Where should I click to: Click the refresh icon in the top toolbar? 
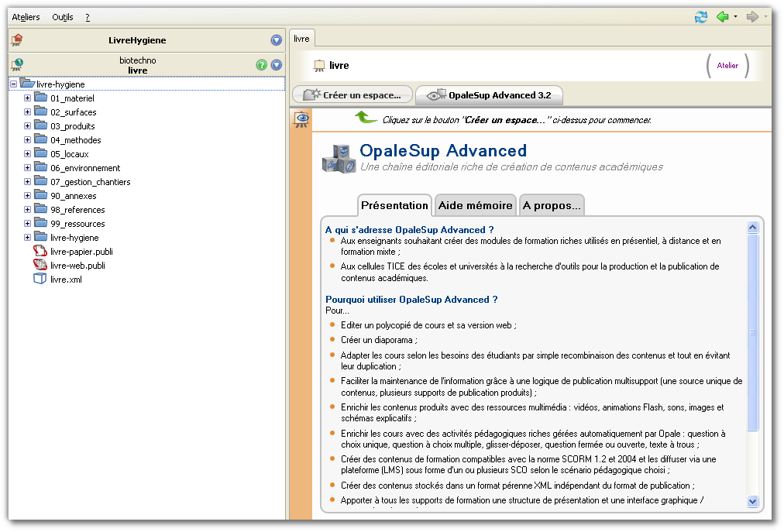click(x=701, y=16)
